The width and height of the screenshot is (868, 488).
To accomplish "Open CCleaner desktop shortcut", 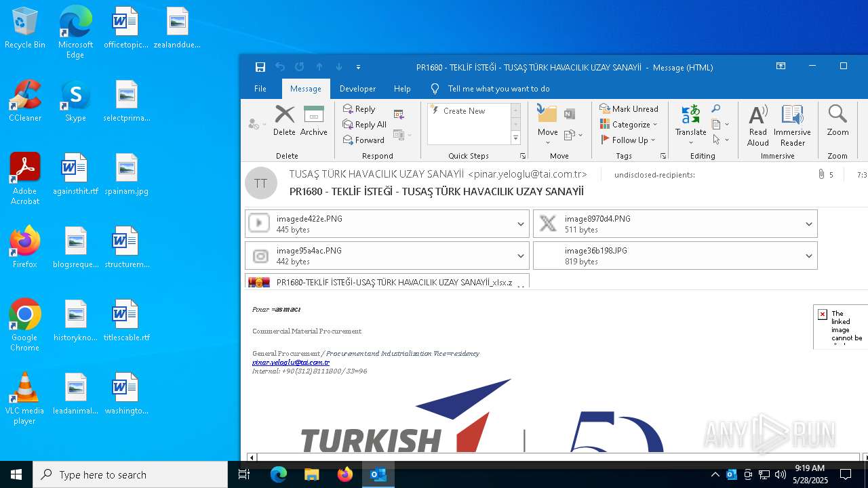I will (25, 101).
